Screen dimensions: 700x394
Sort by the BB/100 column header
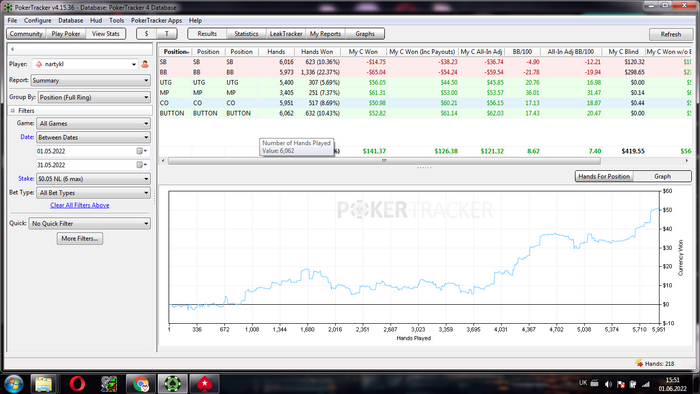coord(522,52)
